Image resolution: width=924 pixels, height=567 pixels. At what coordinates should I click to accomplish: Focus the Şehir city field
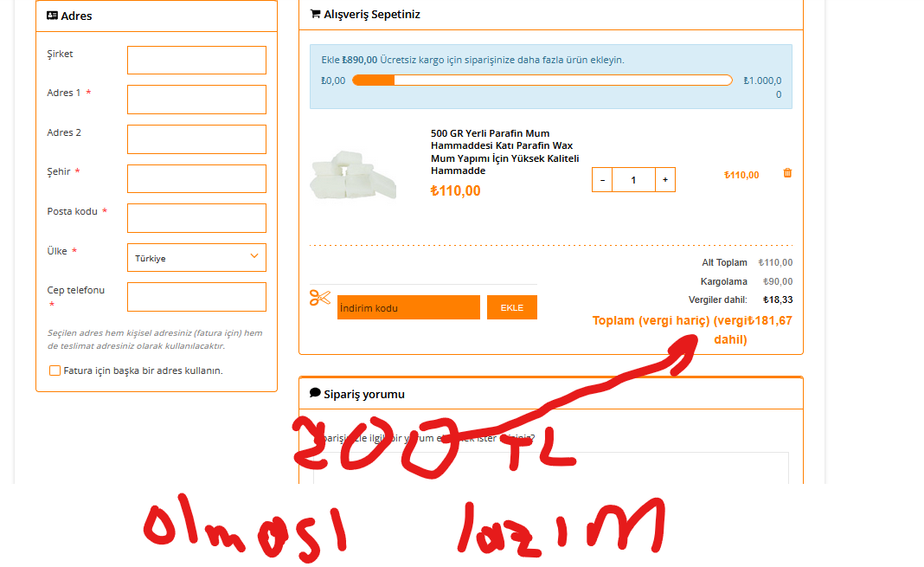pyautogui.click(x=196, y=178)
